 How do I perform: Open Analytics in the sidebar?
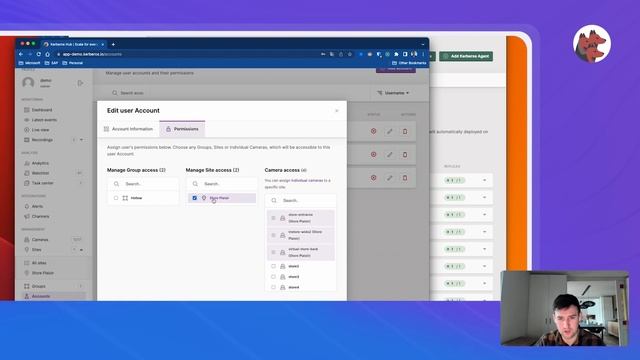point(40,163)
